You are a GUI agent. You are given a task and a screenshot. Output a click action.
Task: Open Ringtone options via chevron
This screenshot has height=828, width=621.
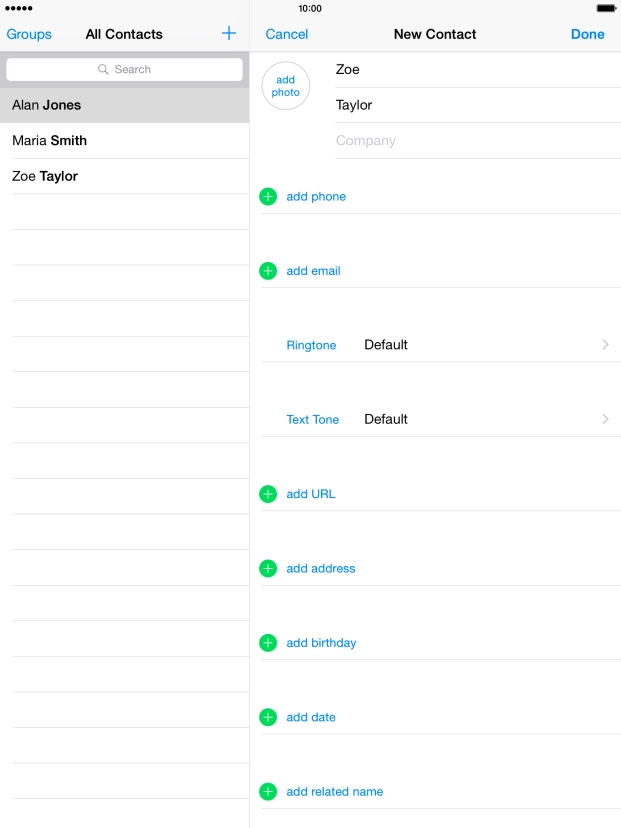coord(605,345)
